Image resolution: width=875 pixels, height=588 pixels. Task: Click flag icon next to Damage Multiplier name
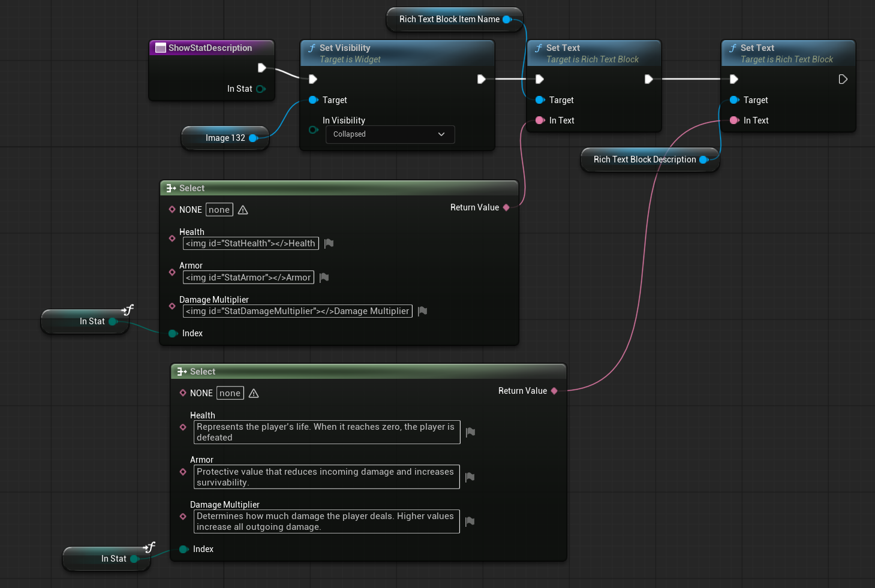pyautogui.click(x=422, y=311)
